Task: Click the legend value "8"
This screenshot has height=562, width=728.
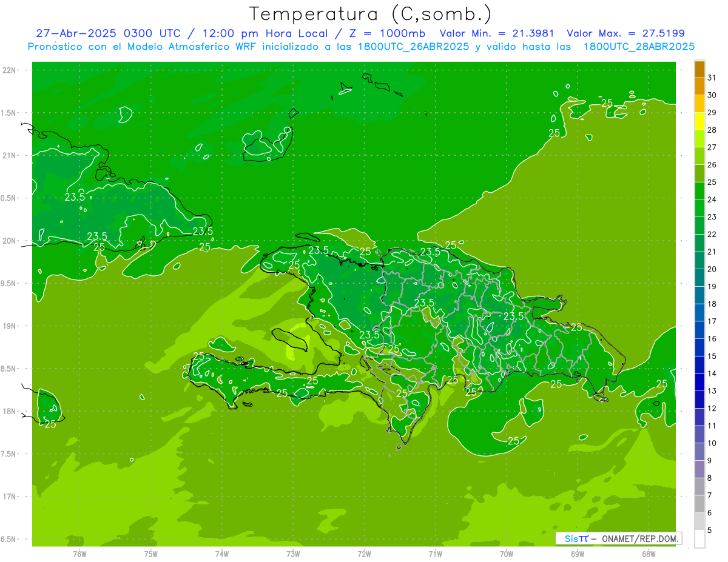Action: coord(710,478)
